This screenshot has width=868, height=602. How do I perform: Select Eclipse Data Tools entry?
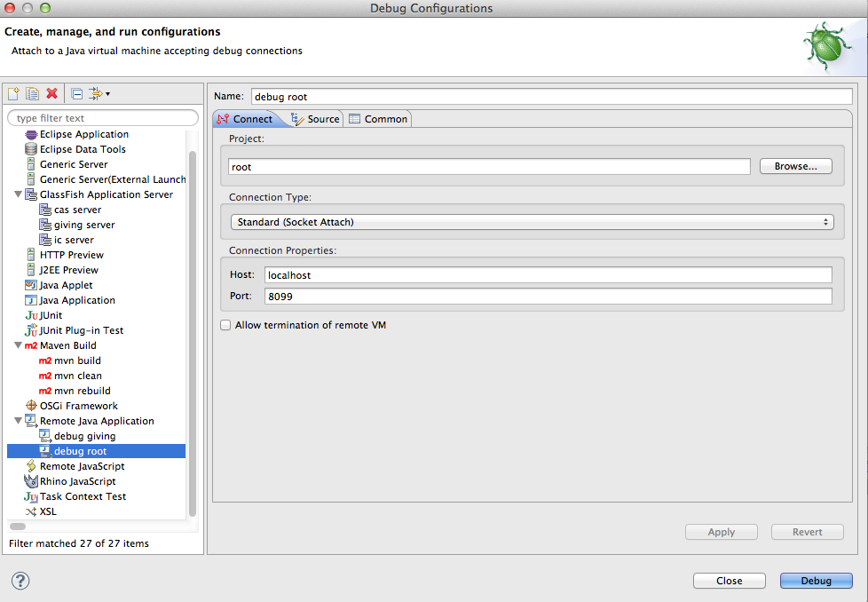click(83, 149)
